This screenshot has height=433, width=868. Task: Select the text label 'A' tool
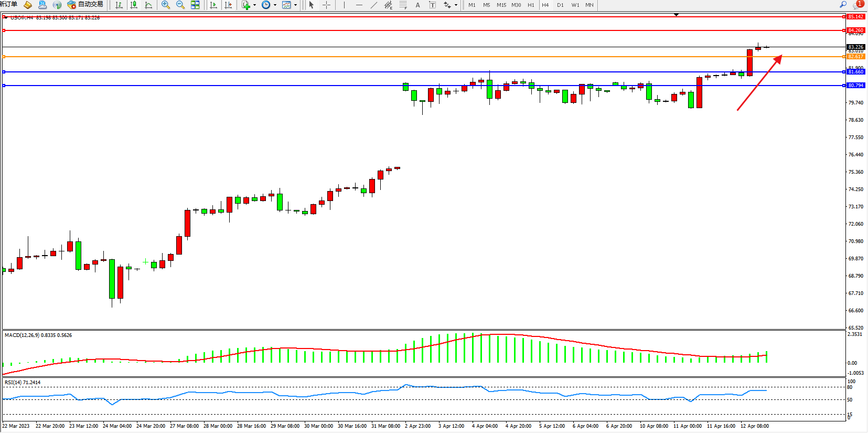(417, 5)
